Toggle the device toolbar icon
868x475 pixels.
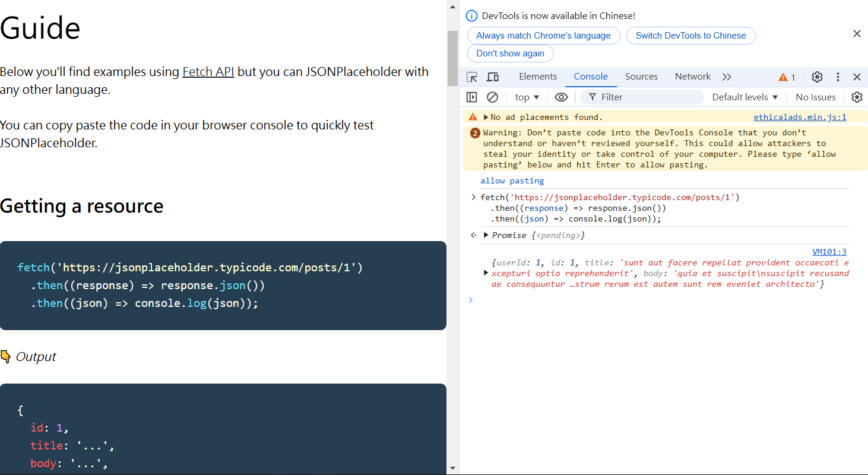pos(493,77)
